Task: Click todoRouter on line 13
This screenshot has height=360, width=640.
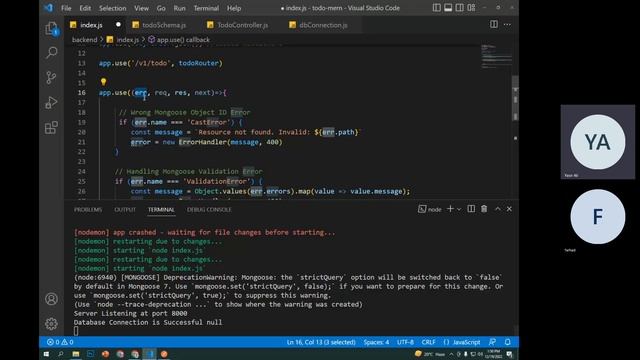Action: coord(199,63)
